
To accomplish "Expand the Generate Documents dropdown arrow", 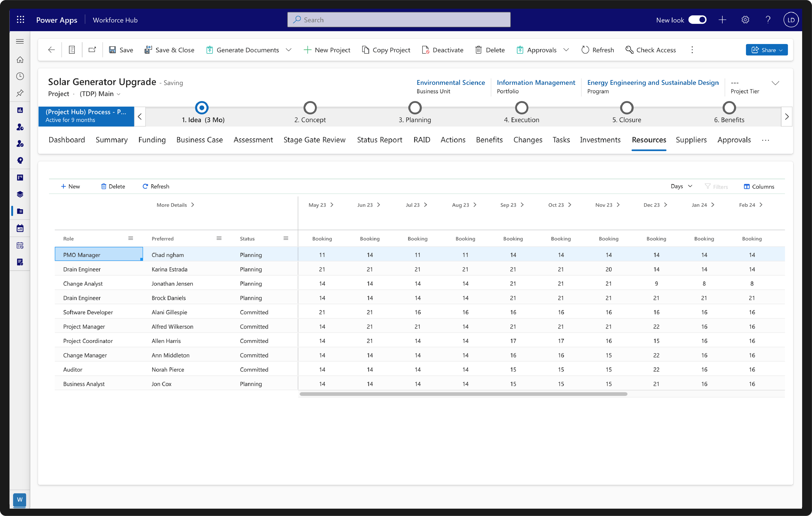I will [x=289, y=50].
